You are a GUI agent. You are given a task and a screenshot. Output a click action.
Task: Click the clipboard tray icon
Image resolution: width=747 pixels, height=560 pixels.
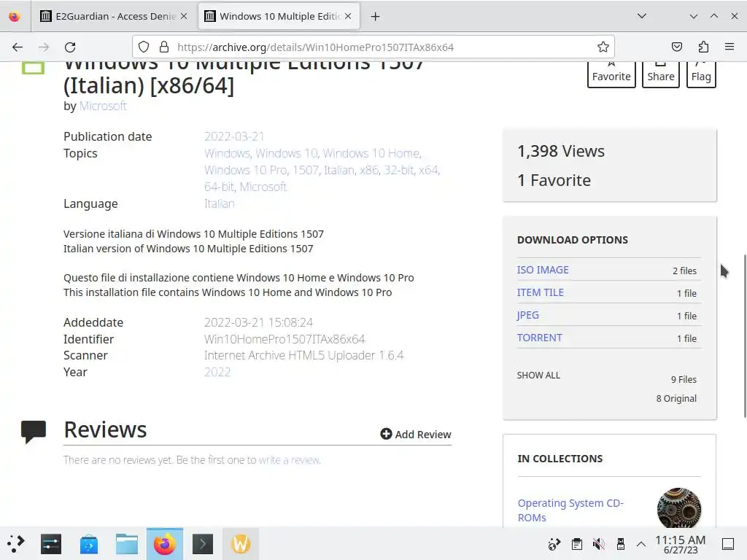pos(576,544)
